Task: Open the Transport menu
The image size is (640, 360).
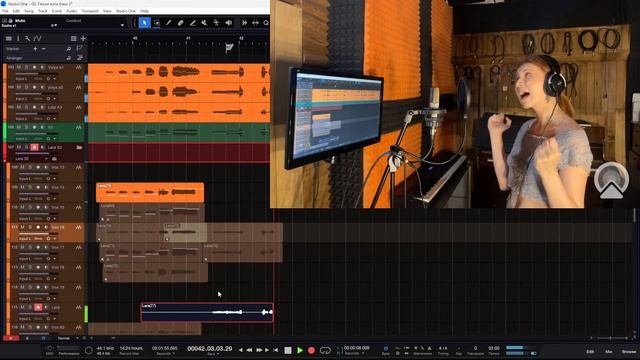Action: coord(90,11)
